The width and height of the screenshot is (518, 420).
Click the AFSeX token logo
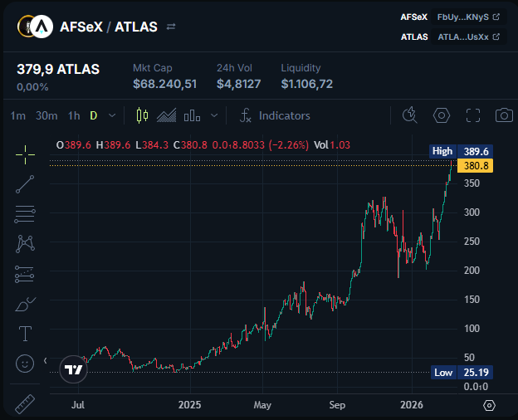[x=25, y=26]
